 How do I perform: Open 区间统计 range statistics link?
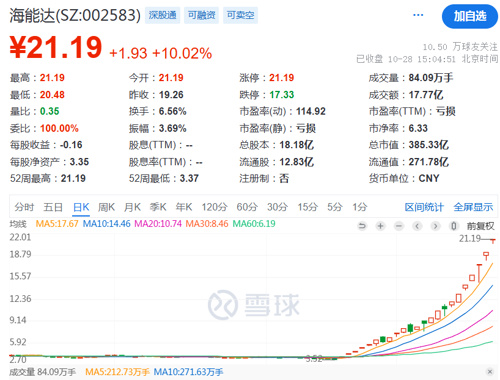(424, 207)
